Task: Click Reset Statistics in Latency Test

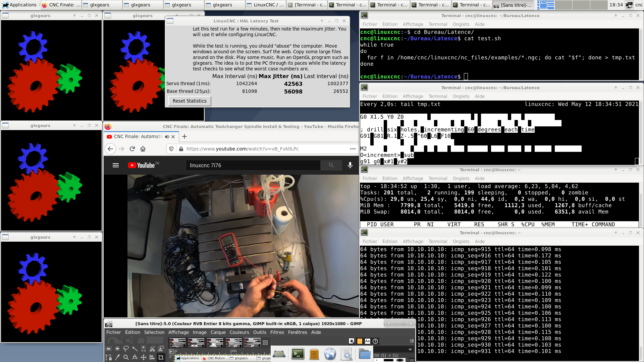Action: point(190,101)
